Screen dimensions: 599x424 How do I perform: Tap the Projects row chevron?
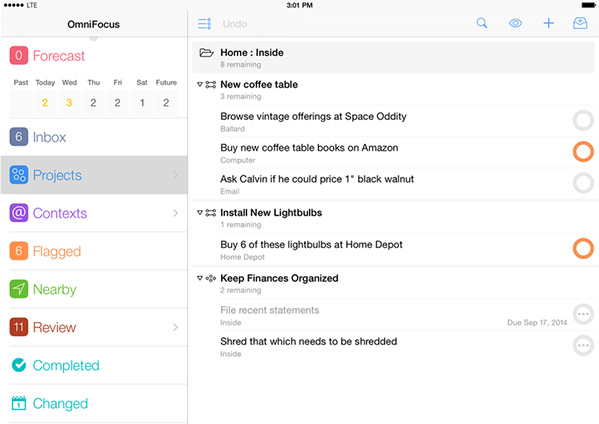tap(175, 175)
